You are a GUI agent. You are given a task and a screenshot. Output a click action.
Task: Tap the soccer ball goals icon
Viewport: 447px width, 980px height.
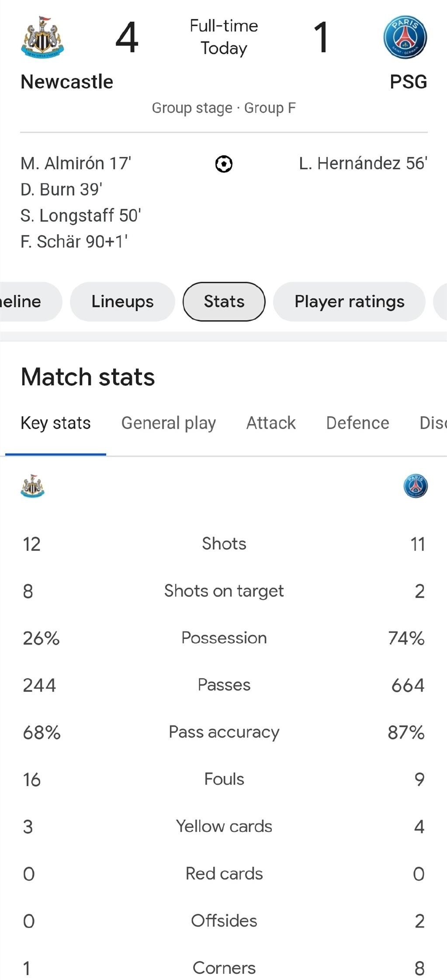pos(224,164)
